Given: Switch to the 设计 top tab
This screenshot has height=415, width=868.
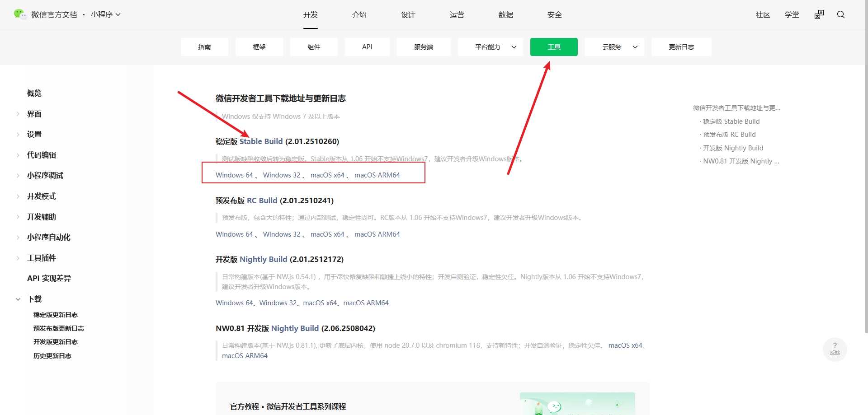Looking at the screenshot, I should click(x=408, y=14).
